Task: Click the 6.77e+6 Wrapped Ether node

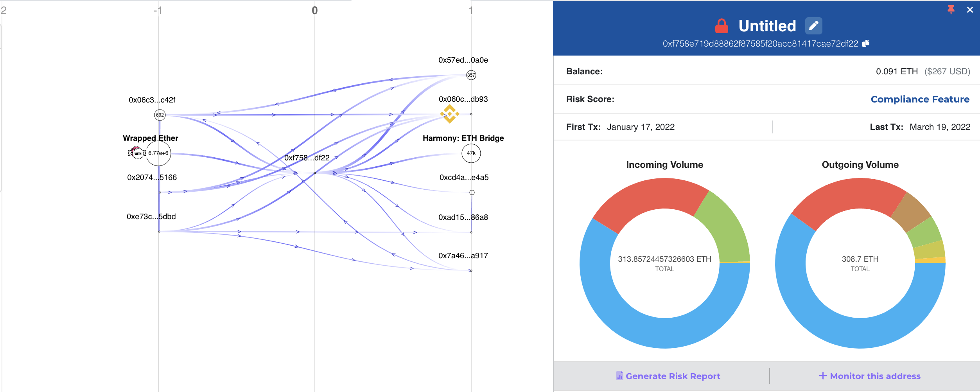Action: (x=158, y=153)
